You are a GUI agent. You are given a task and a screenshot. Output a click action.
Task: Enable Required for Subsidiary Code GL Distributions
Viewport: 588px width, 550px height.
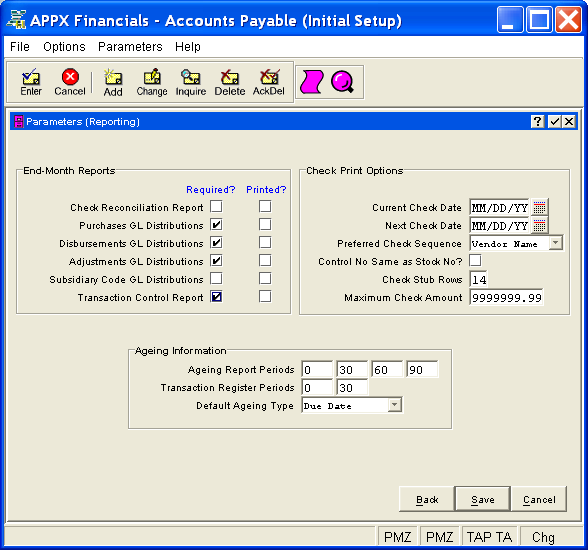(216, 278)
